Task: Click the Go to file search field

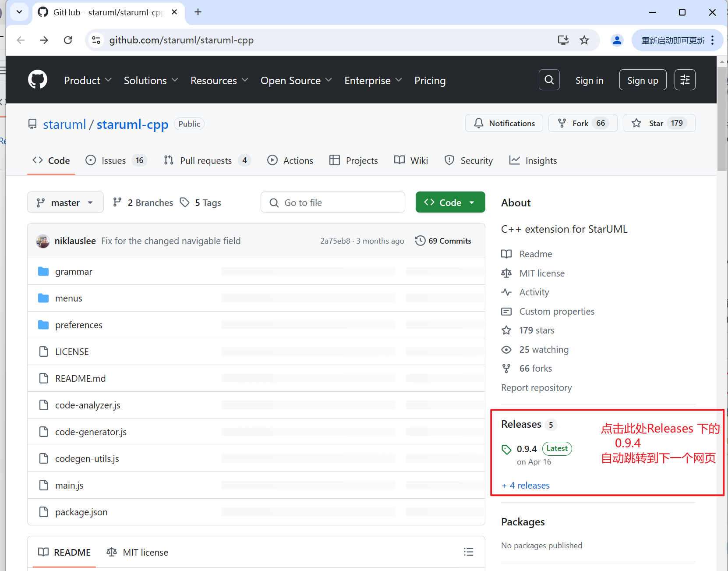Action: [x=333, y=202]
